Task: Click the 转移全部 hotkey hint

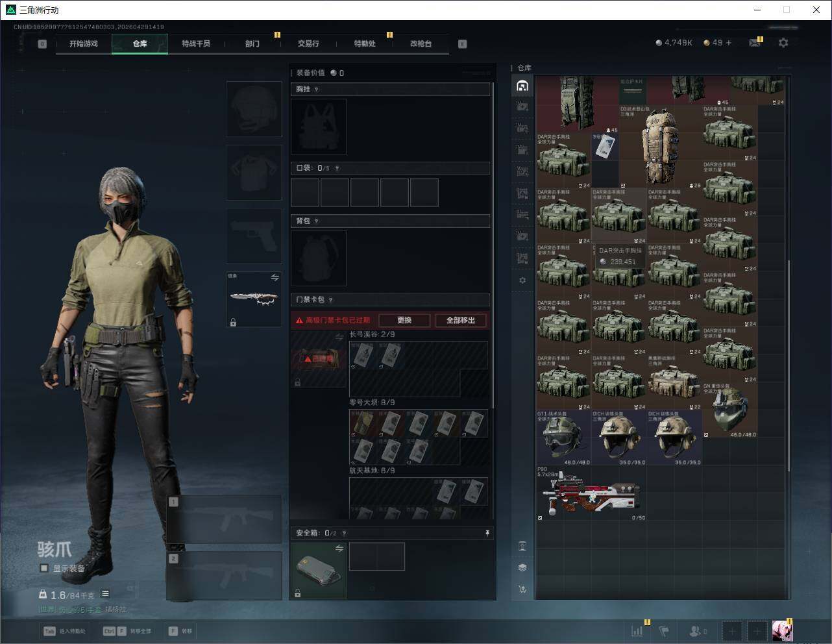Action: 127,631
